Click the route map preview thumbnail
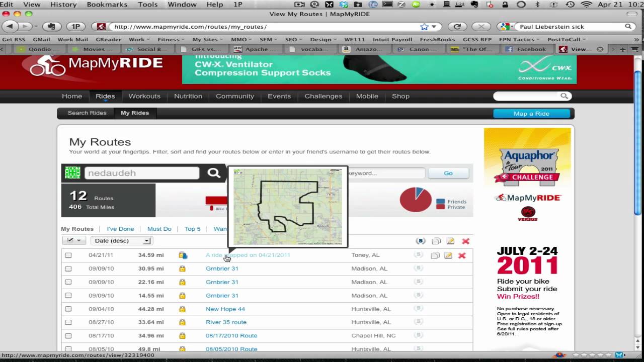Viewport: 644px width, 362px height. pos(288,207)
